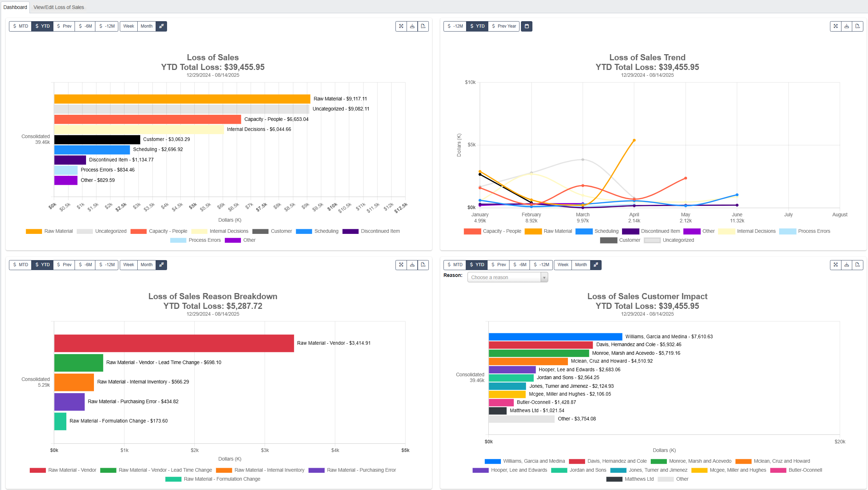Click the Prev Year button on the Trend chart
This screenshot has width=868, height=490.
click(x=503, y=26)
